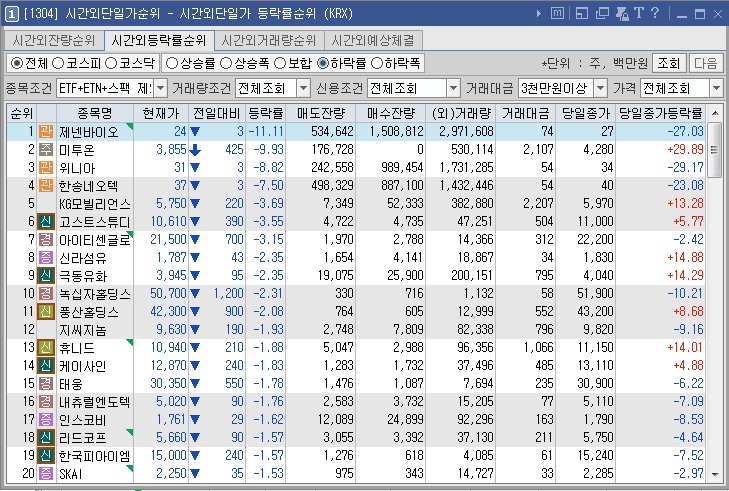The height and width of the screenshot is (491, 729).
Task: Click the window number 1 icon in title bar
Action: (11, 14)
